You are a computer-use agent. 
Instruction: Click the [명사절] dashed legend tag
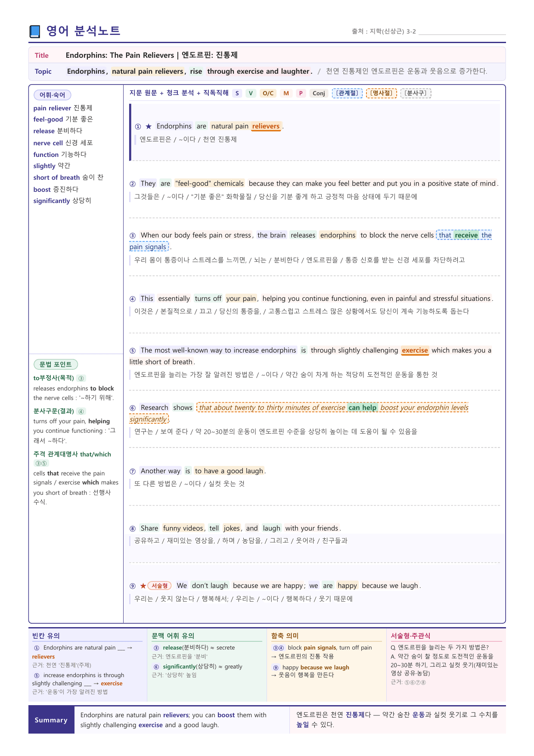coord(382,93)
